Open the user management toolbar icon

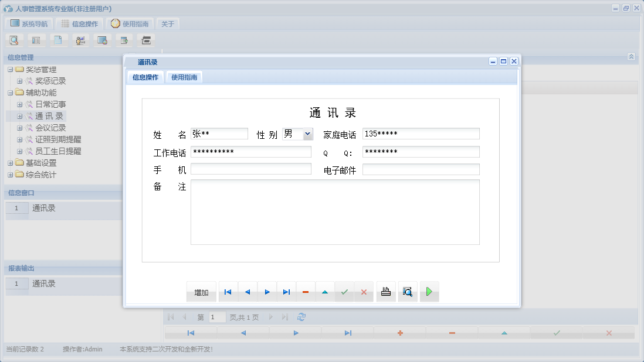[80, 40]
